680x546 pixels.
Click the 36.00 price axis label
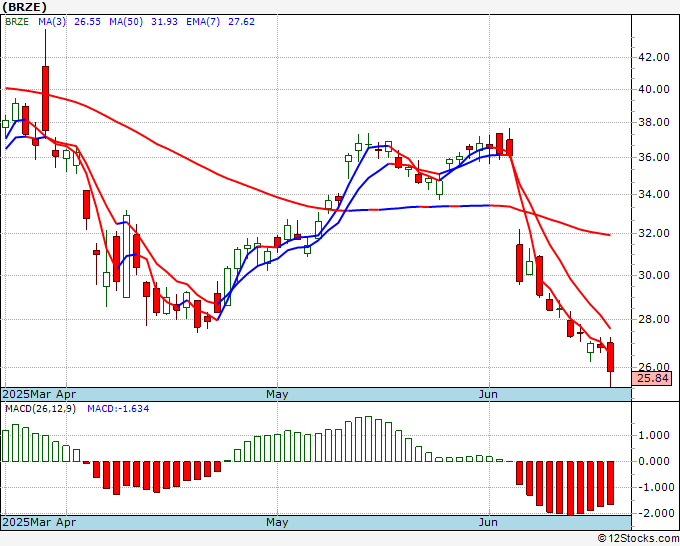[x=654, y=157]
